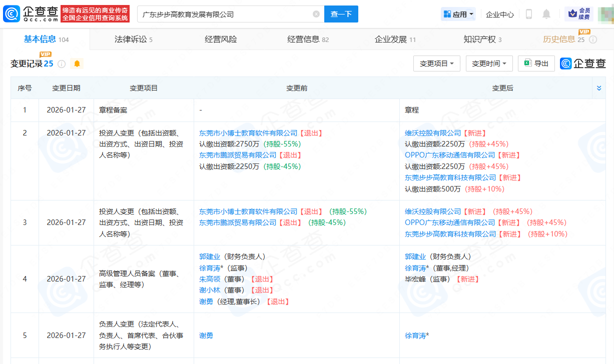Click the user avatar in the header
This screenshot has width=614, height=364.
(x=605, y=14)
